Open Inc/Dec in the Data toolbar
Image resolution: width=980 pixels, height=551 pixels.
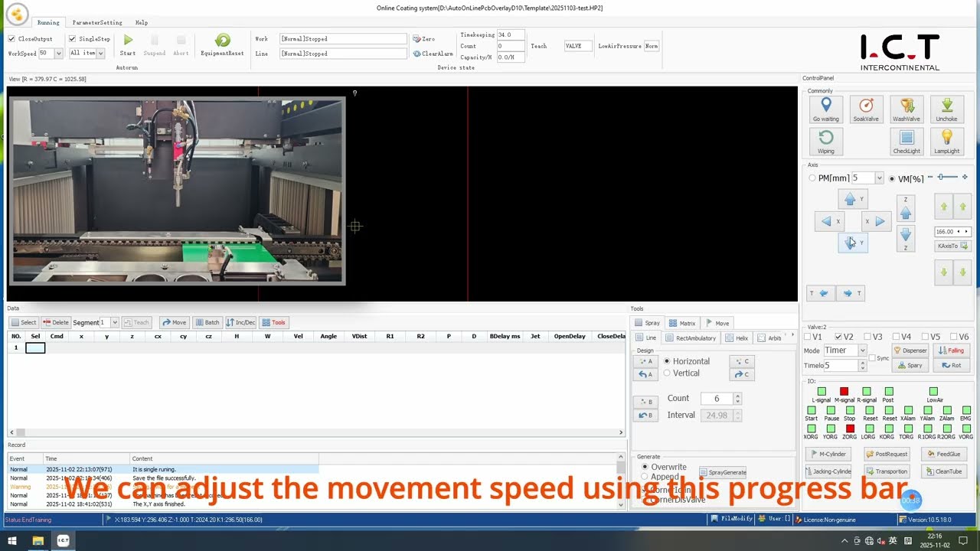(240, 322)
